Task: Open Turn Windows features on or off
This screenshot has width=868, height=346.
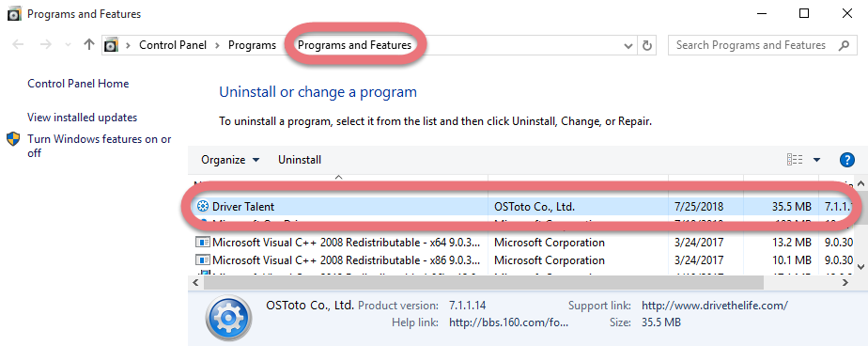Action: tap(100, 147)
